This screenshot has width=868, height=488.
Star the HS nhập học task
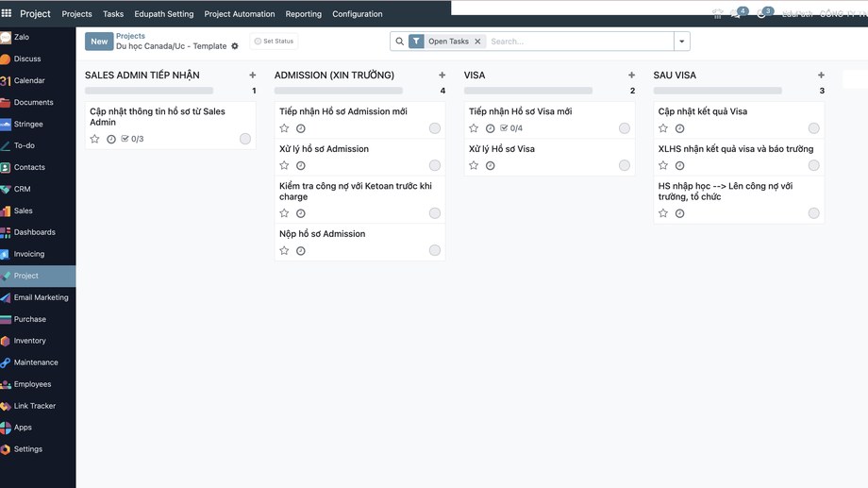tap(663, 213)
